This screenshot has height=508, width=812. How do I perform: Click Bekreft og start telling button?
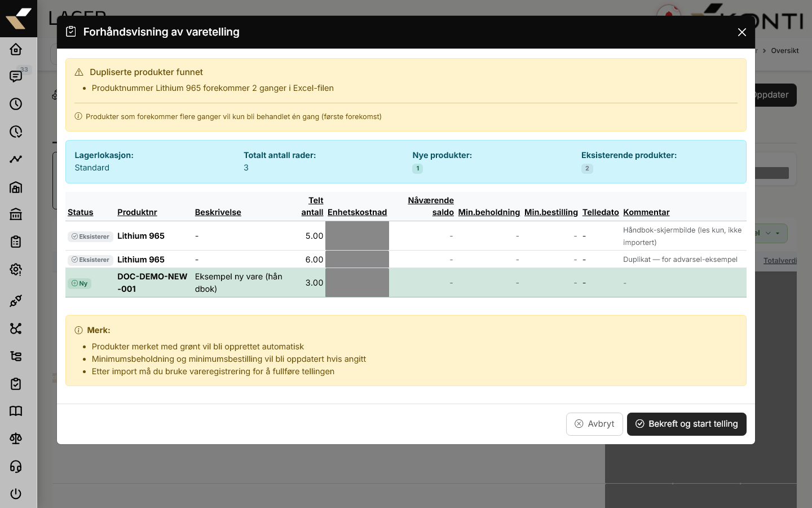[x=687, y=424]
